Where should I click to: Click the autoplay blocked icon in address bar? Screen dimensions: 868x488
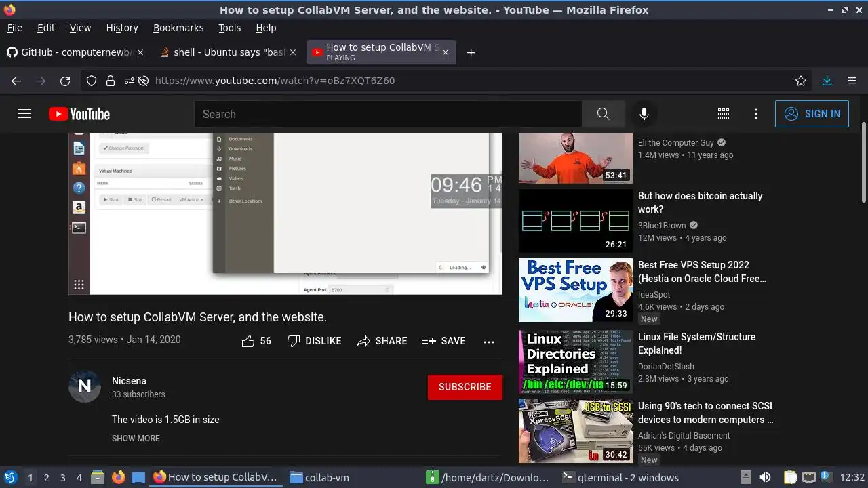(x=143, y=81)
